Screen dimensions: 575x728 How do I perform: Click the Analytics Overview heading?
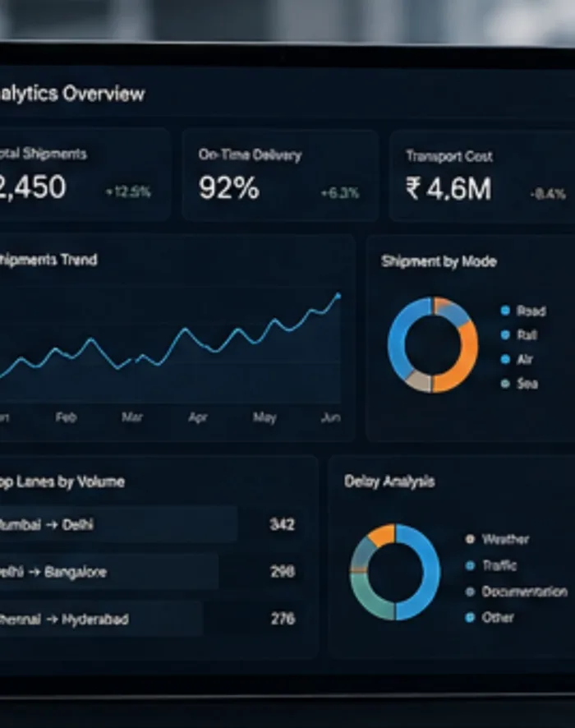[x=72, y=94]
